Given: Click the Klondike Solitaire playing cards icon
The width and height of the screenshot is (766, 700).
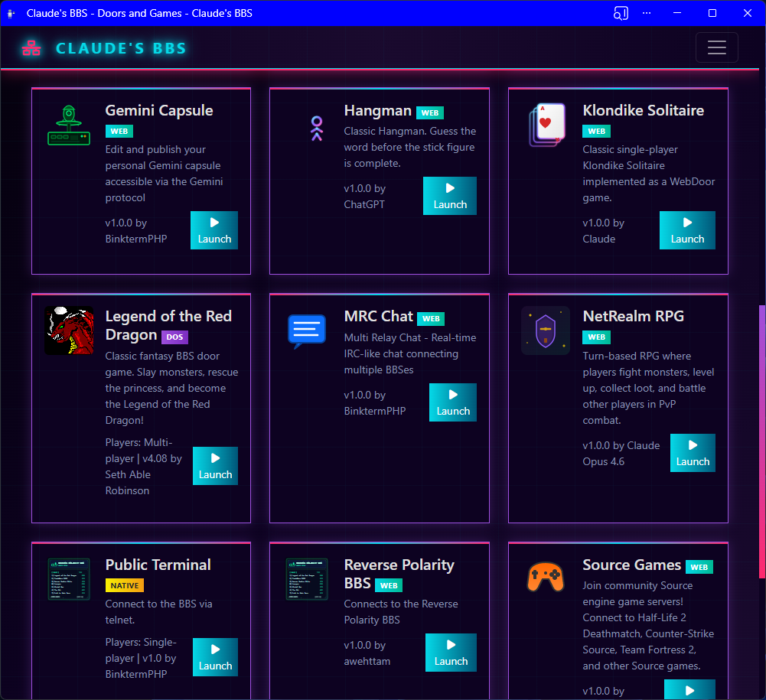Looking at the screenshot, I should click(546, 124).
